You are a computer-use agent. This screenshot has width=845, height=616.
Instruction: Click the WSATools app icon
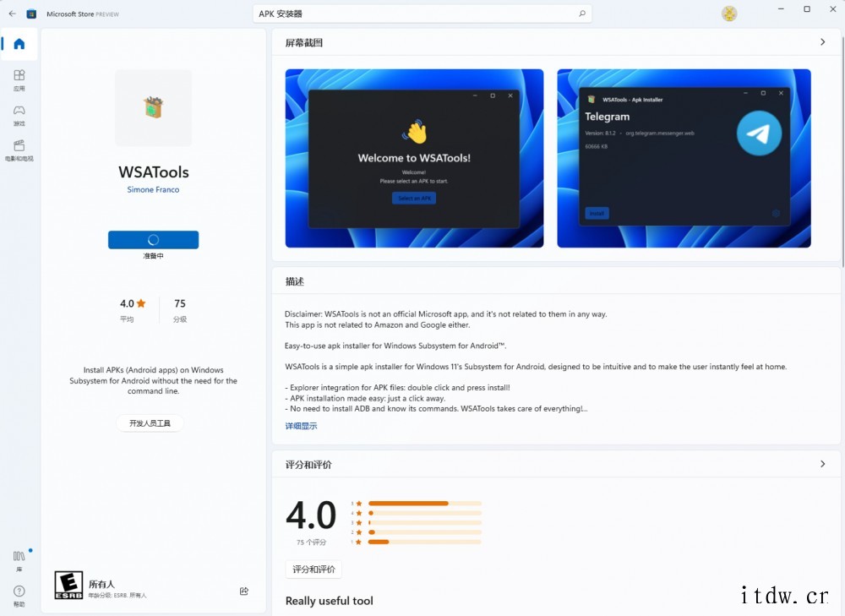click(x=154, y=107)
